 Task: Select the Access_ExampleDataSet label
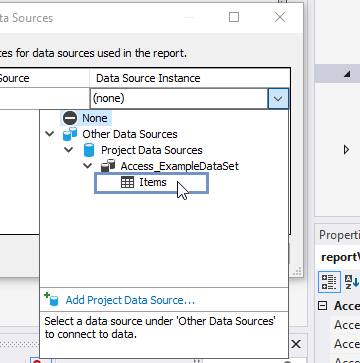[x=180, y=166]
